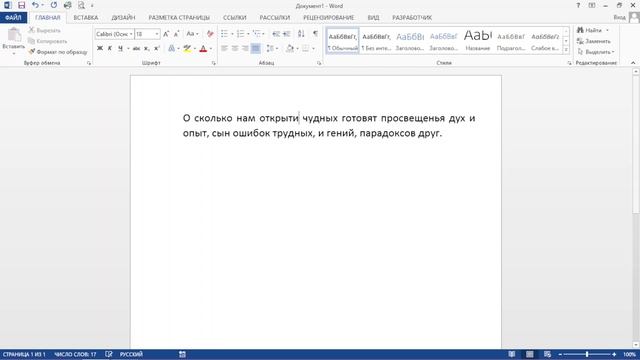Expand the styles gallery
The image size is (640, 360).
566,49
